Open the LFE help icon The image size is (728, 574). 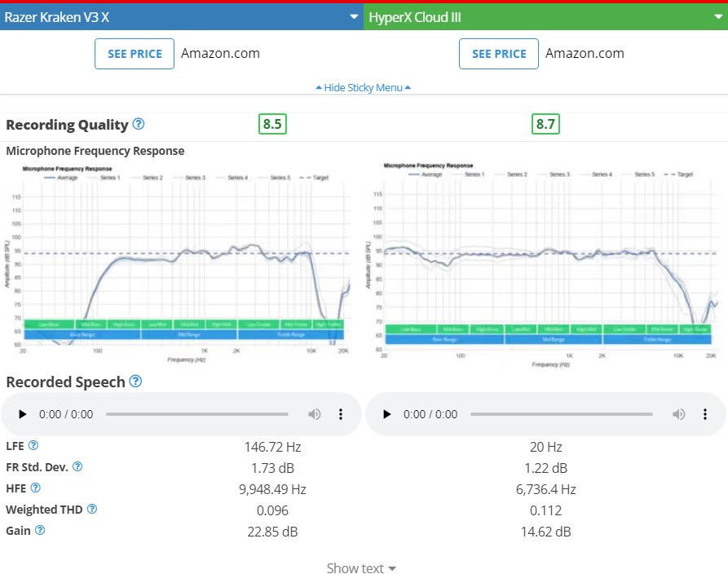click(x=33, y=445)
